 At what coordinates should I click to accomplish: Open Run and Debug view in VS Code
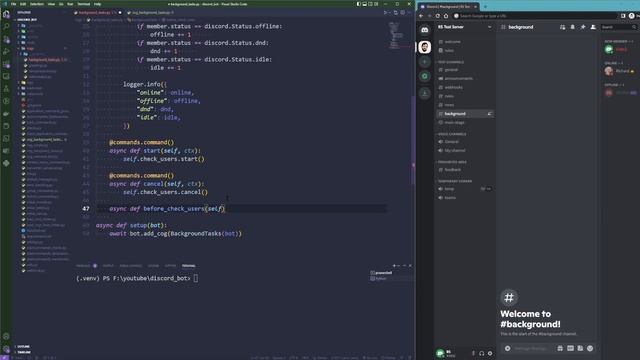pyautogui.click(x=6, y=52)
